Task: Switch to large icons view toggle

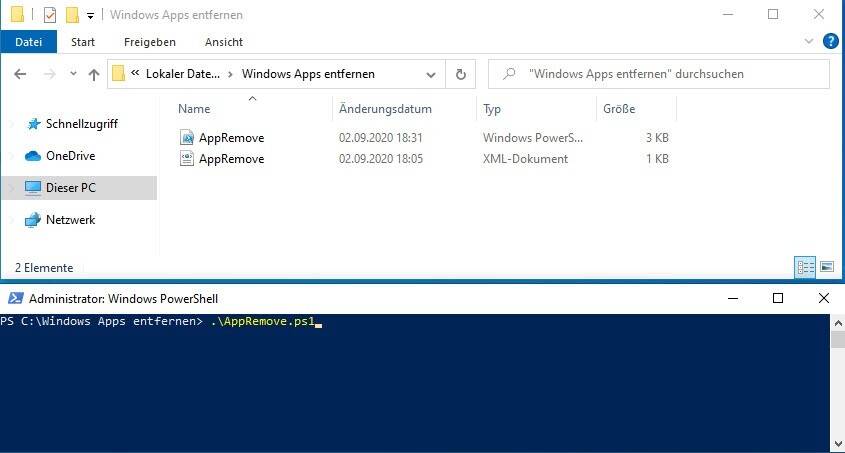Action: click(826, 267)
